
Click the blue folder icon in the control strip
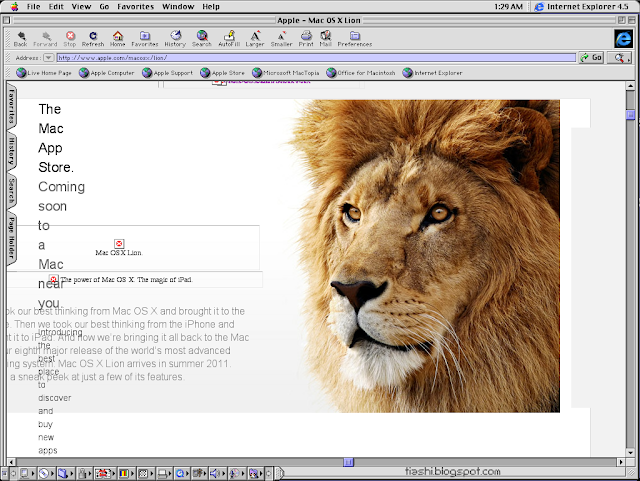point(62,473)
